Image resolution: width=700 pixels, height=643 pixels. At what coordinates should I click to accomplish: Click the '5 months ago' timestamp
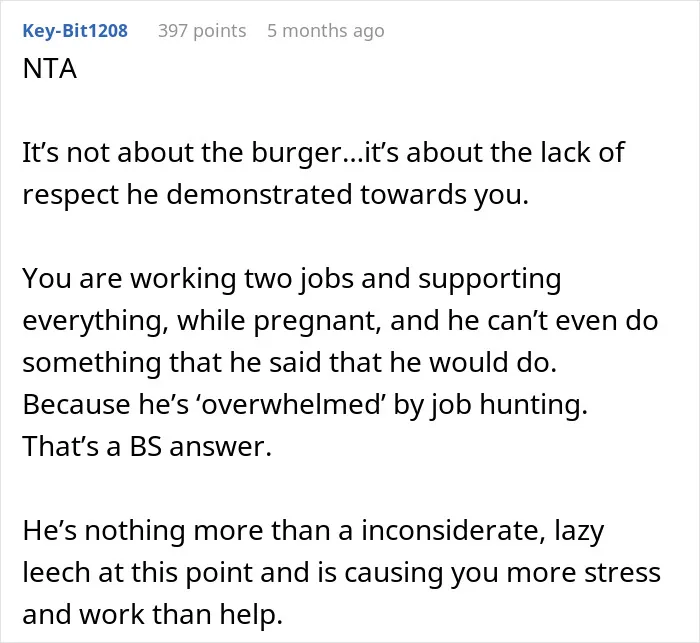click(326, 31)
